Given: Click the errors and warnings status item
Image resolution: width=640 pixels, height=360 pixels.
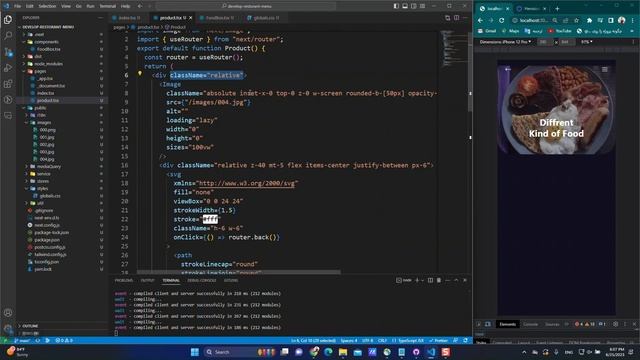Looking at the screenshot, I should click(64, 340).
